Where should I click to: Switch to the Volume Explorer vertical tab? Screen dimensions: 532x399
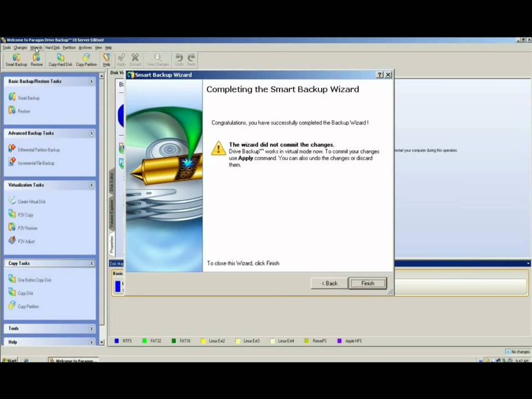tap(112, 213)
